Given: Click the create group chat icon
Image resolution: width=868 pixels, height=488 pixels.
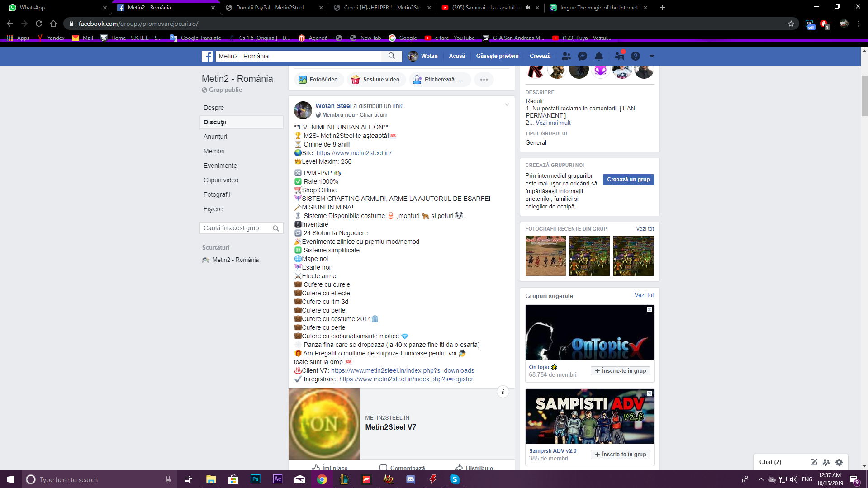Looking at the screenshot, I should [826, 462].
